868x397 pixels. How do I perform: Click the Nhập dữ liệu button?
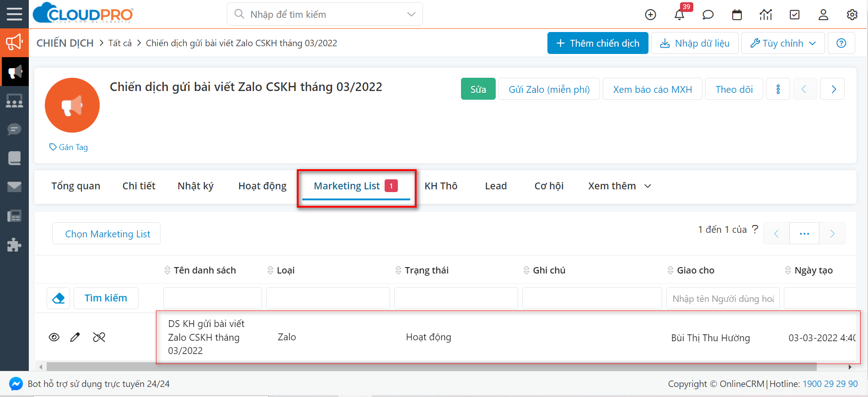(x=695, y=43)
